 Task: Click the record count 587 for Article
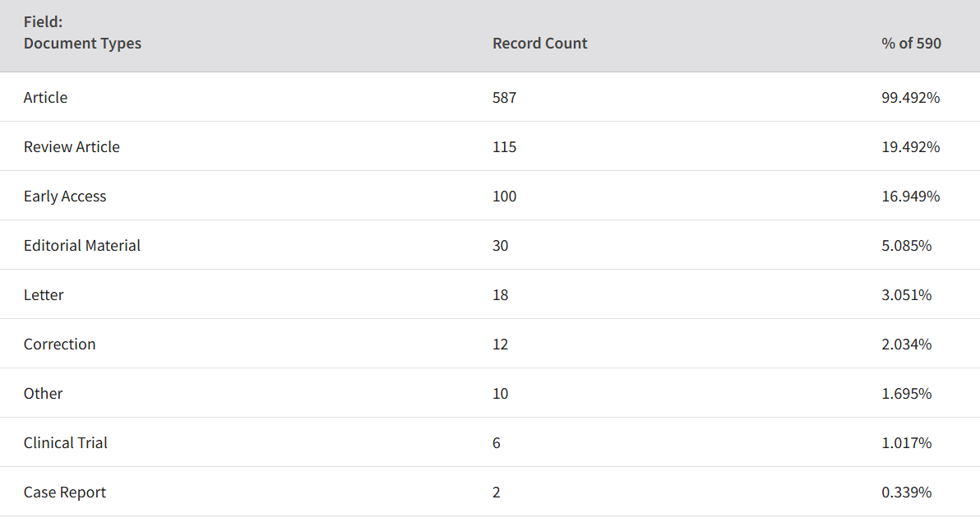[x=504, y=98]
